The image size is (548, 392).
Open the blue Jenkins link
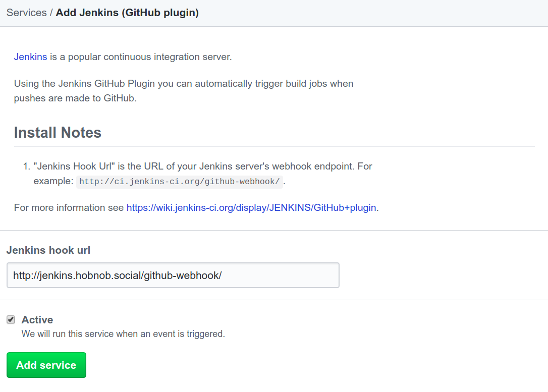pos(30,57)
